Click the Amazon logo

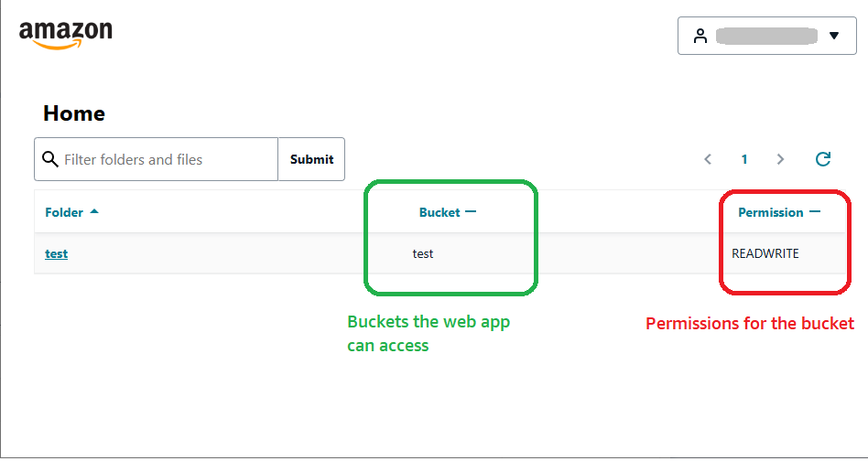tap(66, 34)
